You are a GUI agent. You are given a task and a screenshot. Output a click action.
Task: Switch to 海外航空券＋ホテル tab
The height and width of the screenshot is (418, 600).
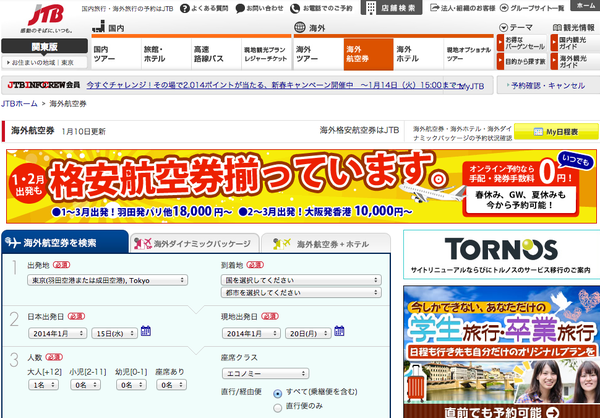pyautogui.click(x=326, y=243)
